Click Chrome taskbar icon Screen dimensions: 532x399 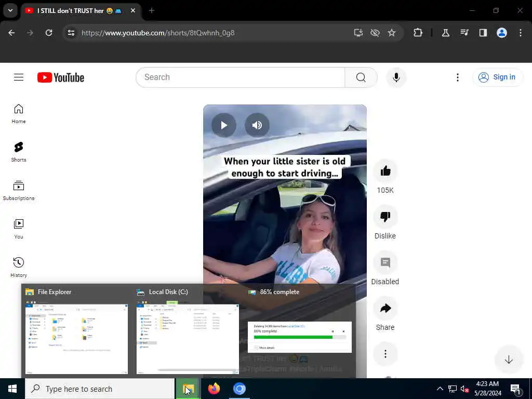239,389
